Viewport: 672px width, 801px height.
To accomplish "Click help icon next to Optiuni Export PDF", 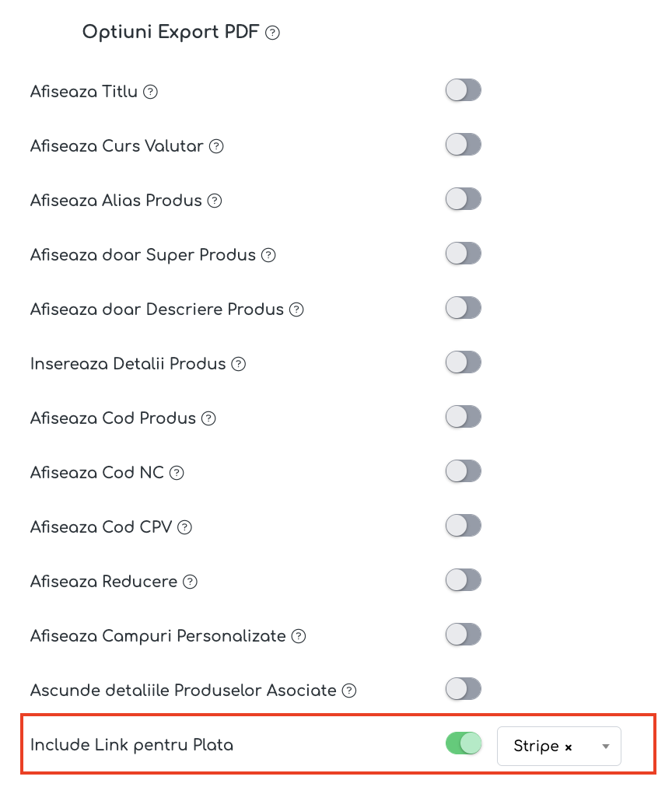I will (x=272, y=33).
